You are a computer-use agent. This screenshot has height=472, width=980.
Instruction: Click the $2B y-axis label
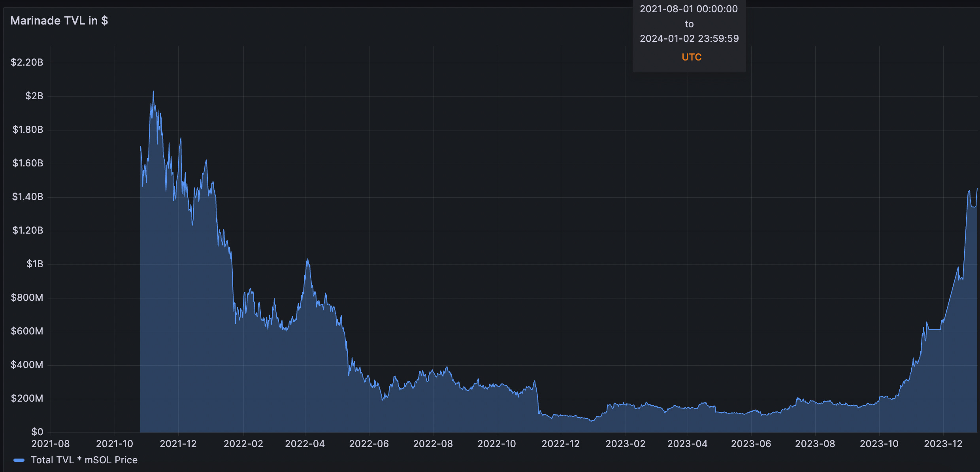click(34, 96)
